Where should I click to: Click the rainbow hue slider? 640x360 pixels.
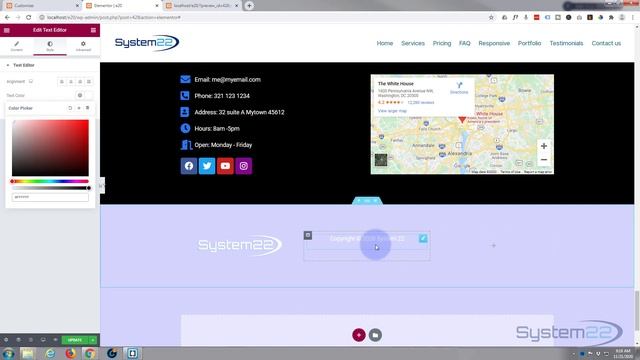pos(50,181)
